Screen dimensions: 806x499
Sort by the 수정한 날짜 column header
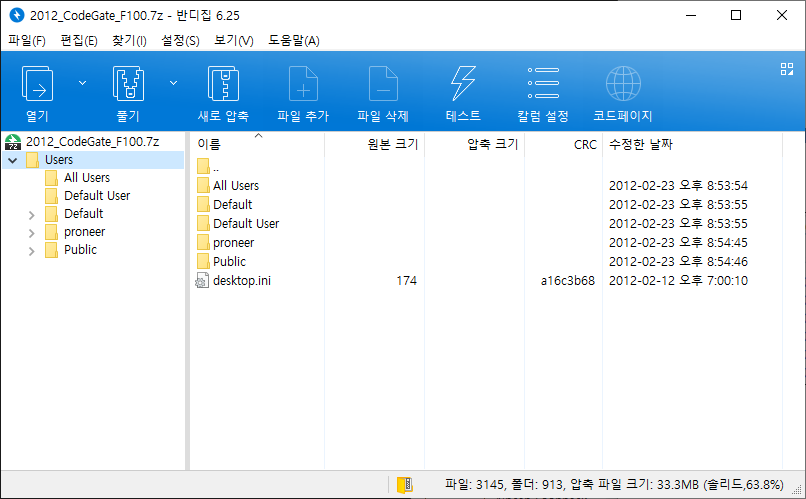692,144
